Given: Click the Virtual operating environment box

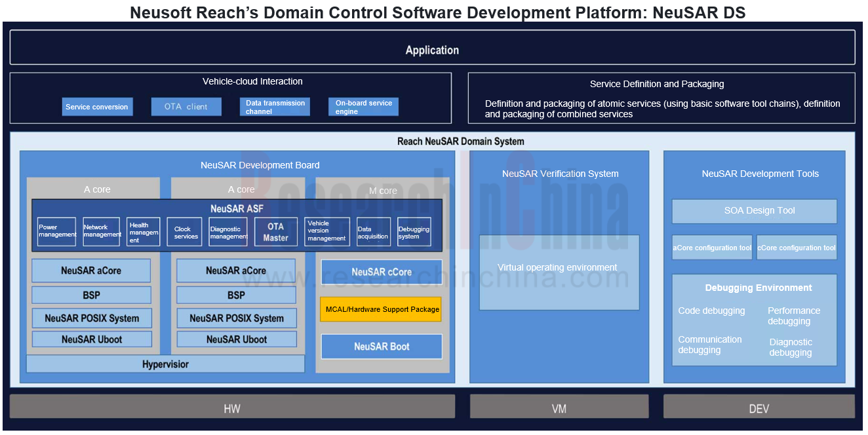Looking at the screenshot, I should tap(559, 273).
